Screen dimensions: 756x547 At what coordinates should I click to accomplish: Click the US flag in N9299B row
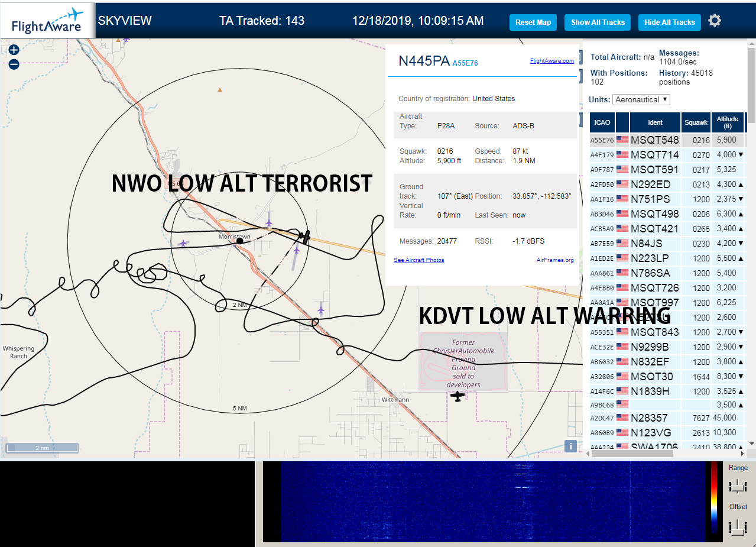(x=622, y=347)
